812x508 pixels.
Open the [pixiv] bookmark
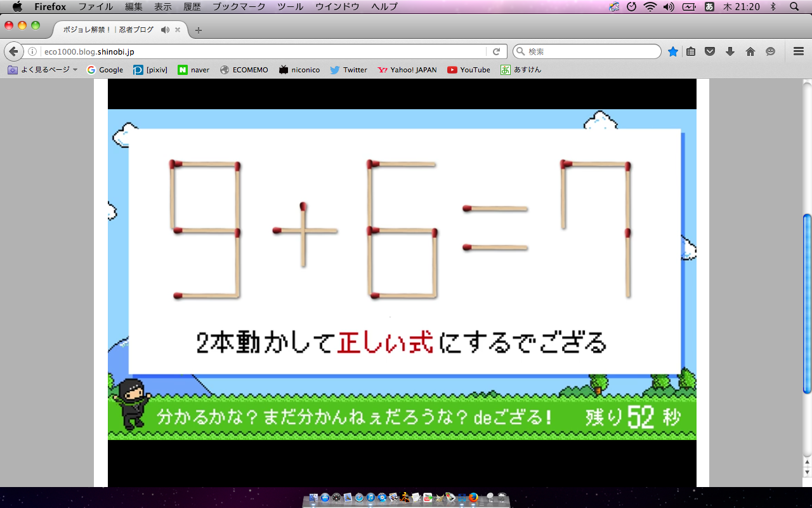[150, 70]
